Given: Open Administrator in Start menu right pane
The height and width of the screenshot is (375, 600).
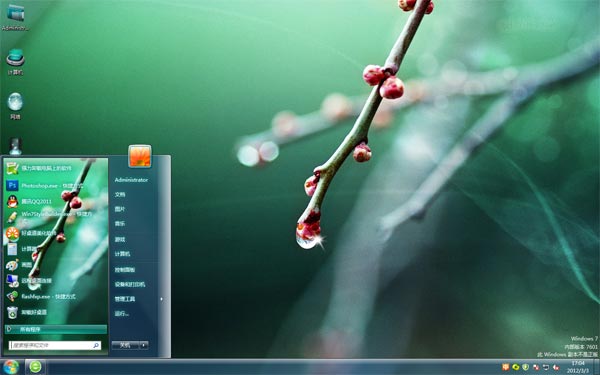Looking at the screenshot, I should (x=131, y=180).
